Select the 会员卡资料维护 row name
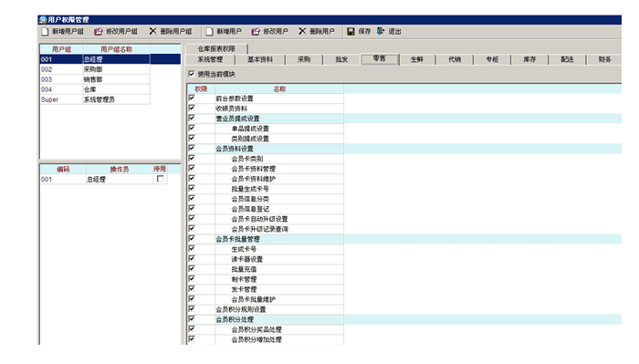The height and width of the screenshot is (364, 639). pyautogui.click(x=254, y=179)
